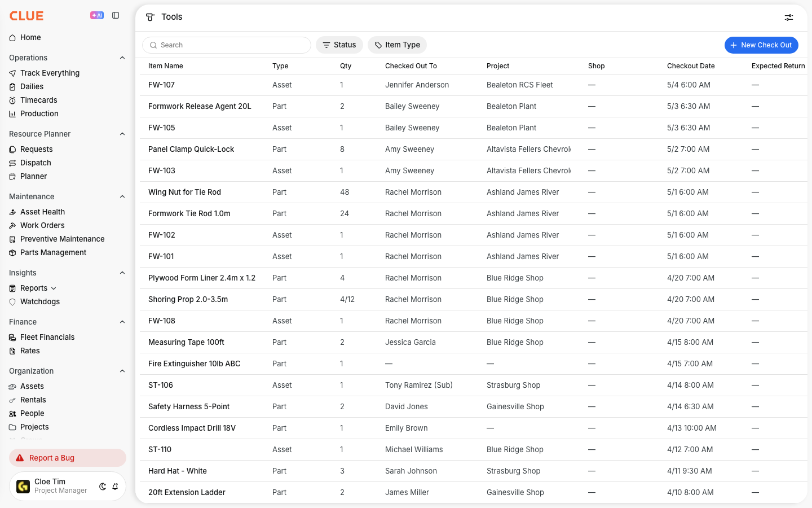The image size is (812, 508).
Task: Click the Timecards clock icon
Action: pos(12,100)
